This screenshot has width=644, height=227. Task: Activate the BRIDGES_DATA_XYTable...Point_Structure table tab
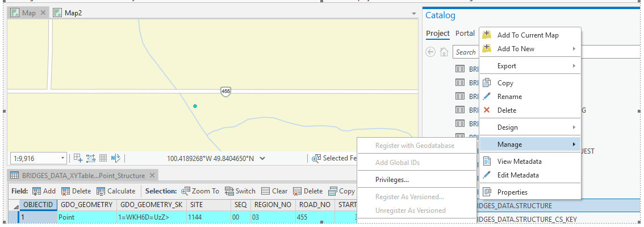tap(82, 176)
